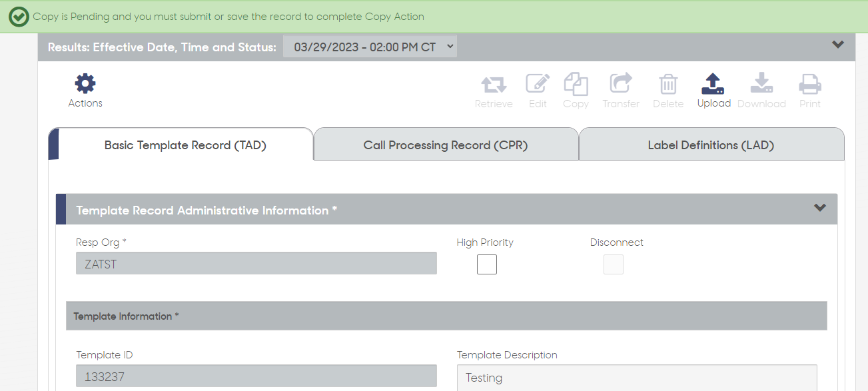Image resolution: width=868 pixels, height=391 pixels.
Task: Click the Resp Org field
Action: click(x=256, y=264)
